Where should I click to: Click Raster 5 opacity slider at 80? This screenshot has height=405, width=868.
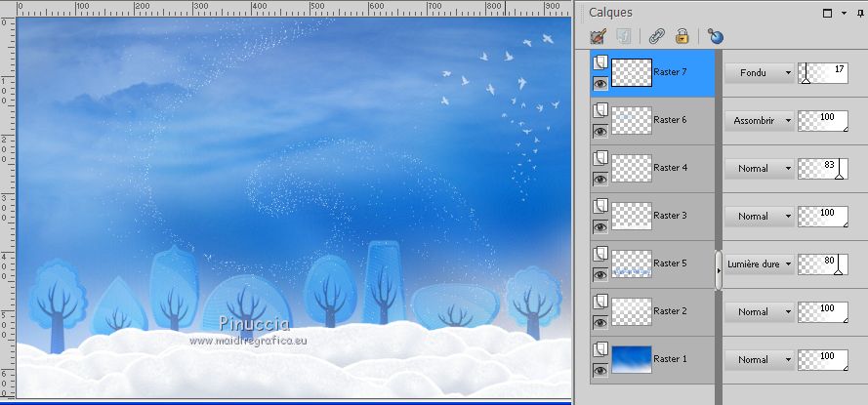823,264
